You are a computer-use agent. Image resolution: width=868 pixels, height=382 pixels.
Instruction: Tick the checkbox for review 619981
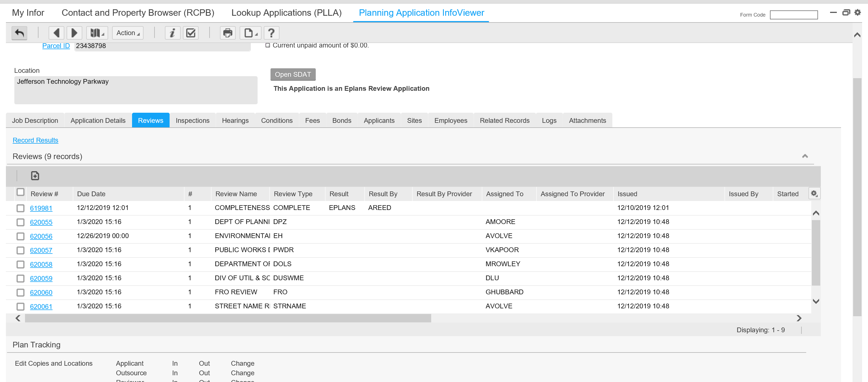click(21, 208)
